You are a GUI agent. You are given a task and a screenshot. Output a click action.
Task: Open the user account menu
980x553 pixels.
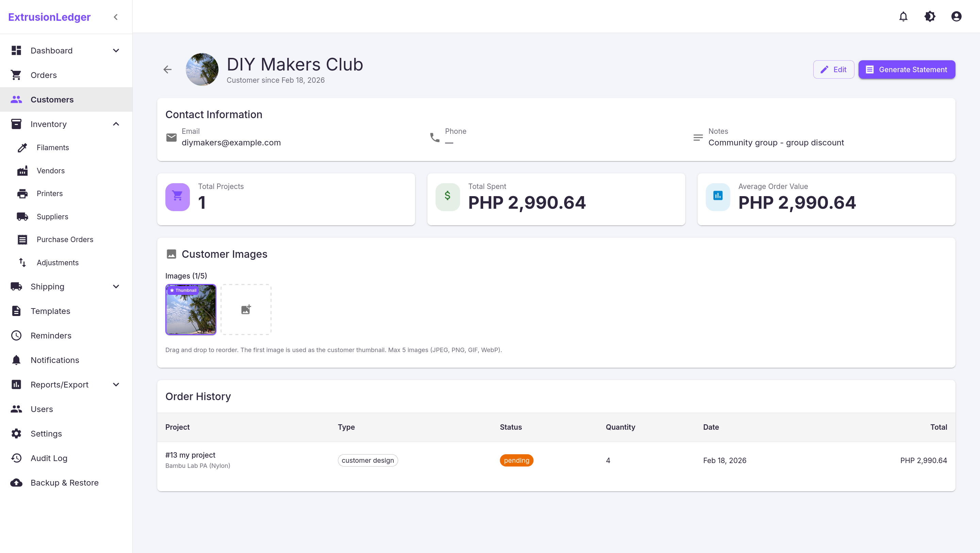coord(957,16)
